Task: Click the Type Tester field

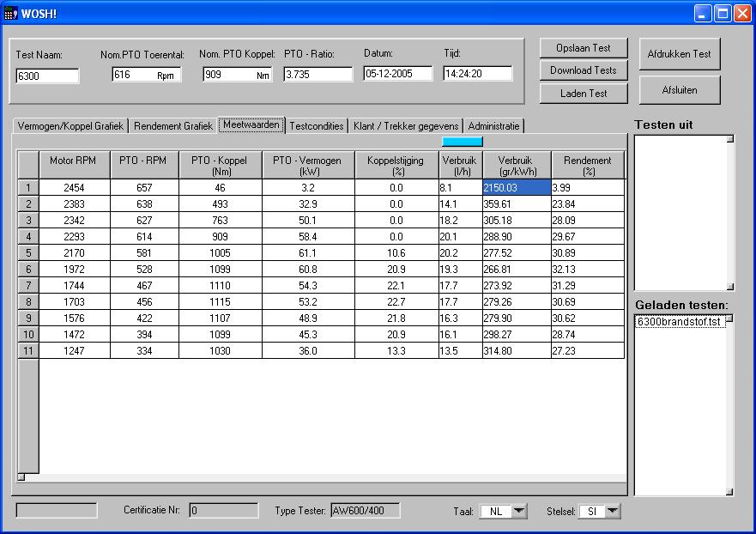Action: click(x=366, y=510)
